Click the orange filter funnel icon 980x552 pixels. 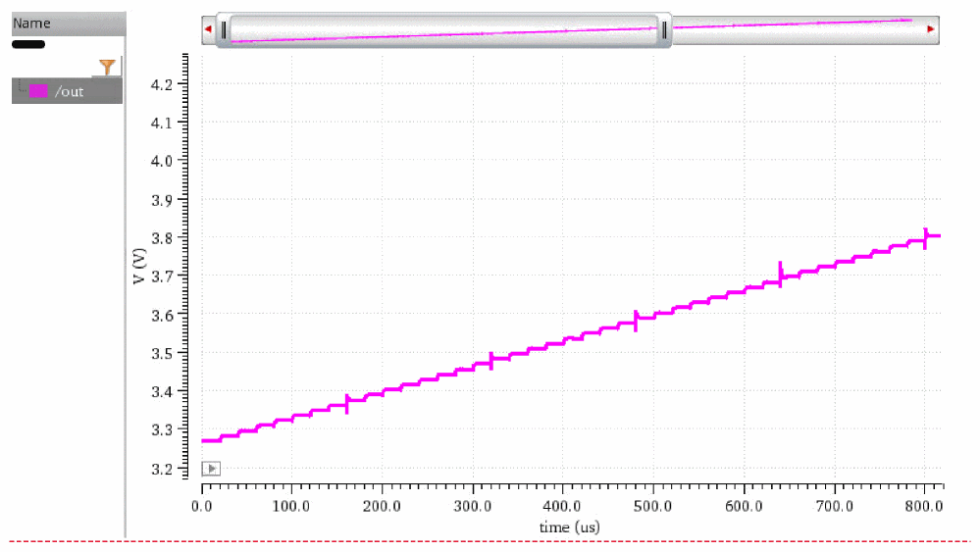click(x=107, y=67)
